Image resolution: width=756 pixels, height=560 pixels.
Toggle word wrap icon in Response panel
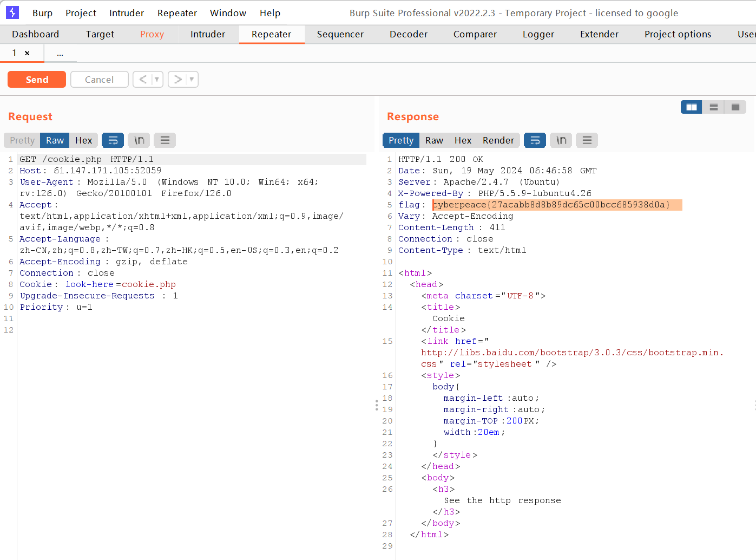point(535,140)
